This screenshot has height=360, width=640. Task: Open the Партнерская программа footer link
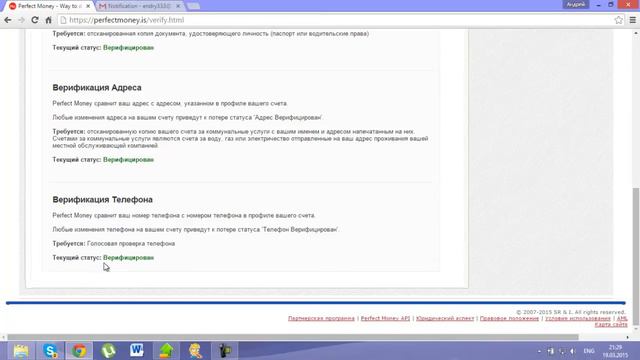tap(321, 318)
